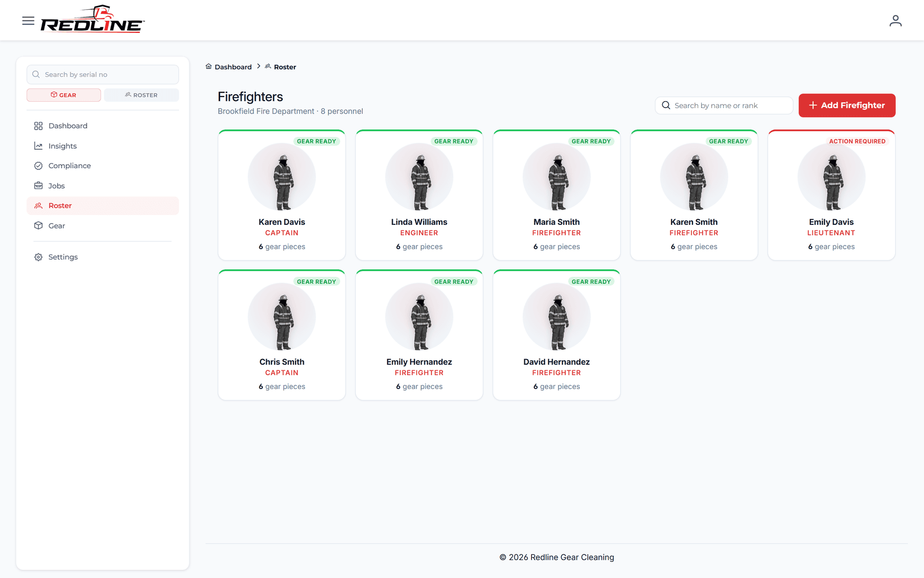Screen dimensions: 924x578
Task: Open Maria Smith's firefighter photo
Action: (x=557, y=177)
